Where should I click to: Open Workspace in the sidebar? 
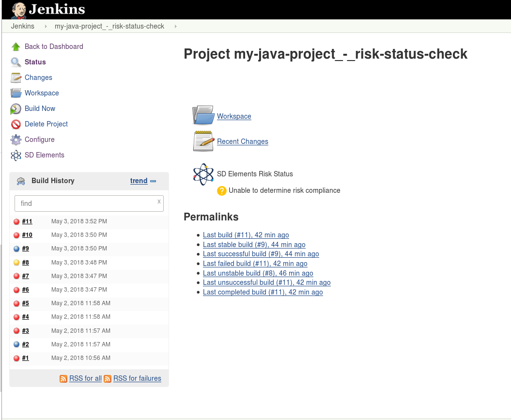(42, 93)
